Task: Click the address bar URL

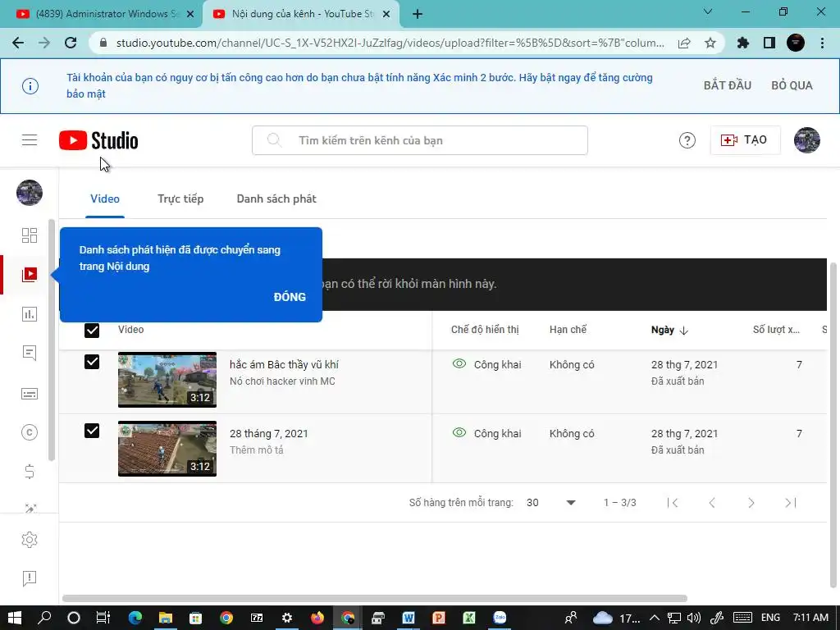Action: pos(390,43)
